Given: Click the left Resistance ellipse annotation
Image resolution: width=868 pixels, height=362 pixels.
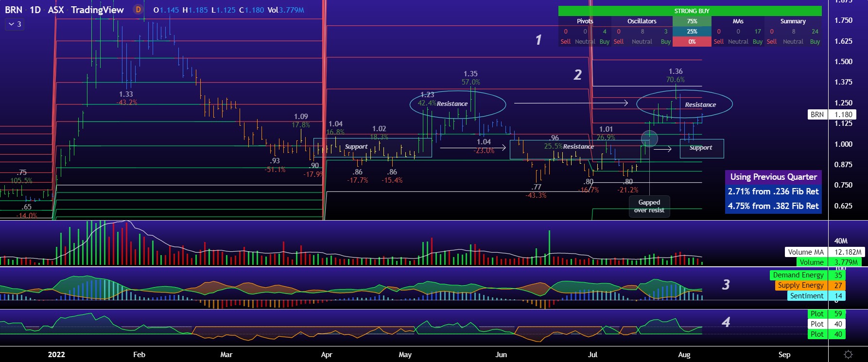Looking at the screenshot, I should tap(457, 104).
